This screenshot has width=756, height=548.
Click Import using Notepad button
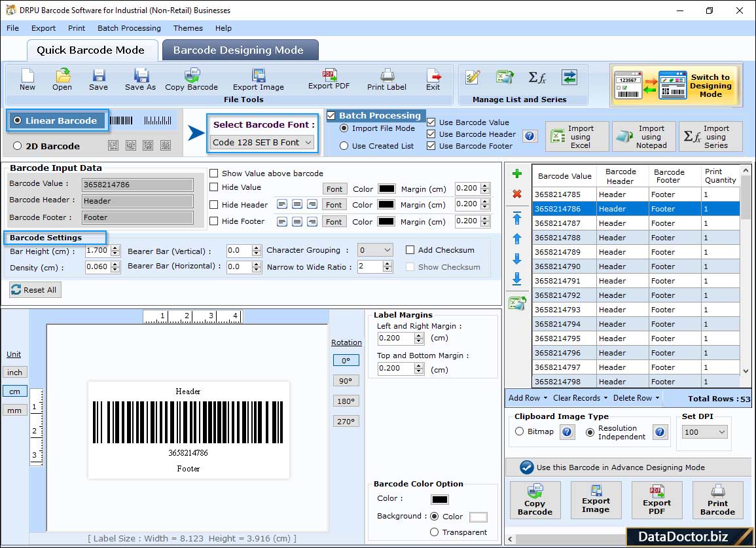pos(644,137)
